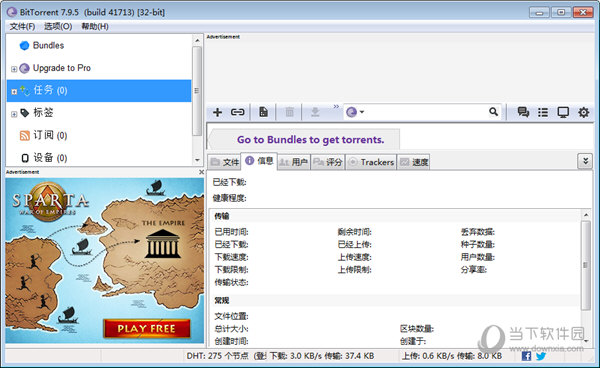
Task: Open the 选项(O) menu
Action: pyautogui.click(x=58, y=26)
